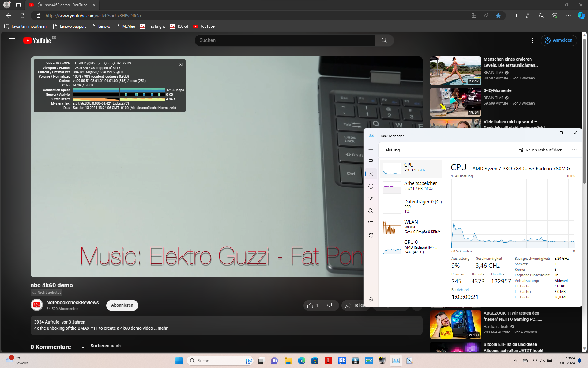Open Task Manager more options ellipsis
The image size is (588, 368).
tap(574, 150)
